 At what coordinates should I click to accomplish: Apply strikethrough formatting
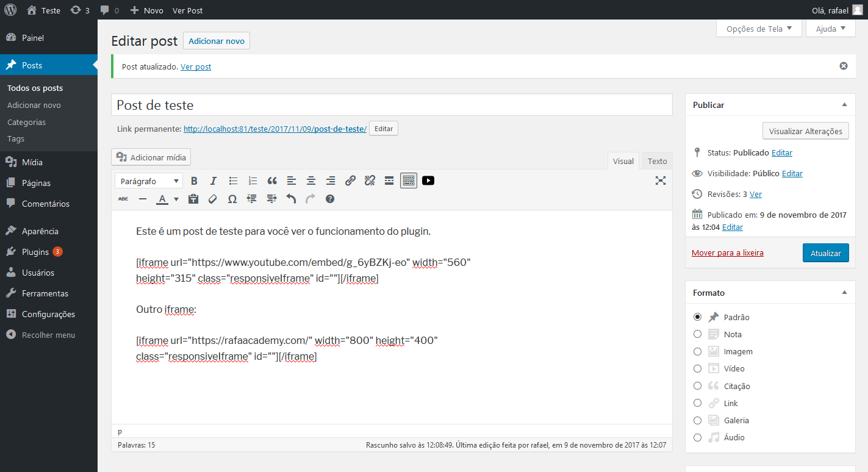tap(123, 199)
